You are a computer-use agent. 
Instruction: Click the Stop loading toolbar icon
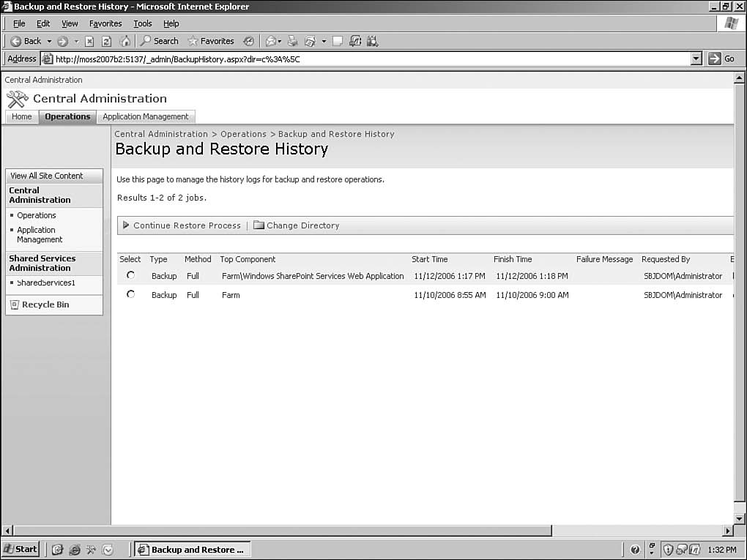click(89, 41)
